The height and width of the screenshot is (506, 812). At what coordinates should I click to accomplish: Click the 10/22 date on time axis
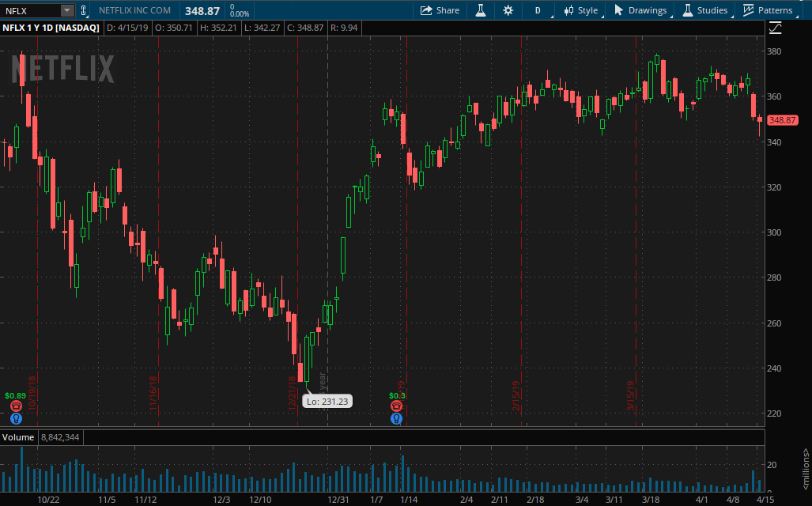click(48, 500)
